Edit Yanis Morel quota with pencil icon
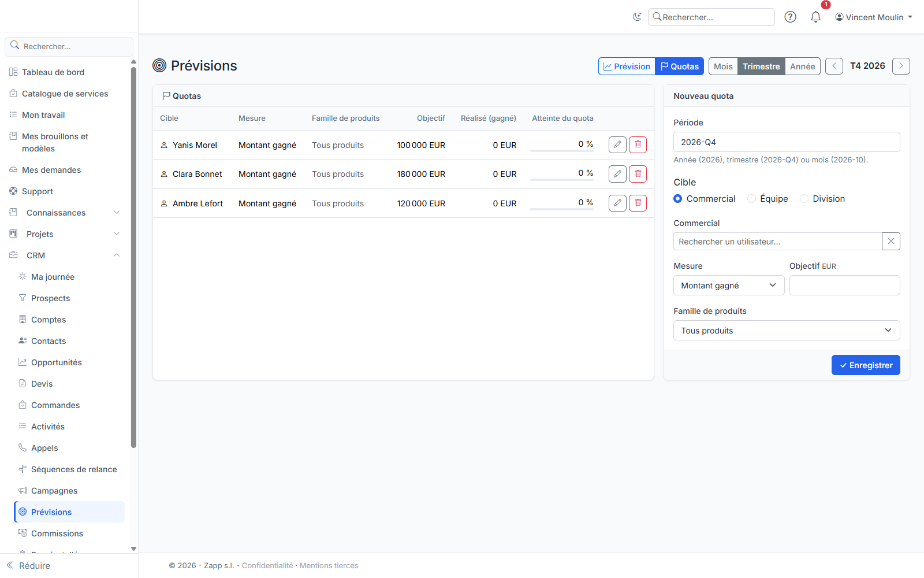924x578 pixels. (x=617, y=144)
